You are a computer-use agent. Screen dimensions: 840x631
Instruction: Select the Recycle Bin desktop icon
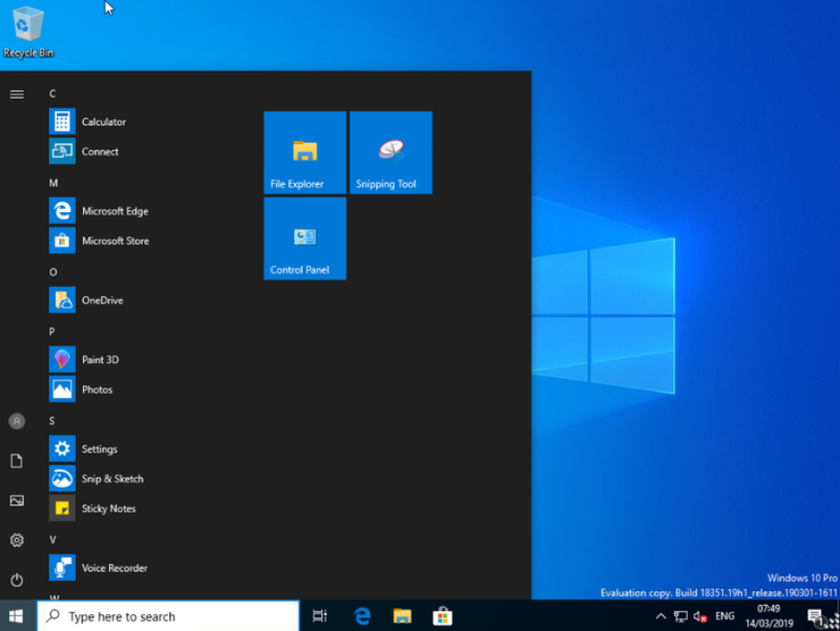point(28,32)
